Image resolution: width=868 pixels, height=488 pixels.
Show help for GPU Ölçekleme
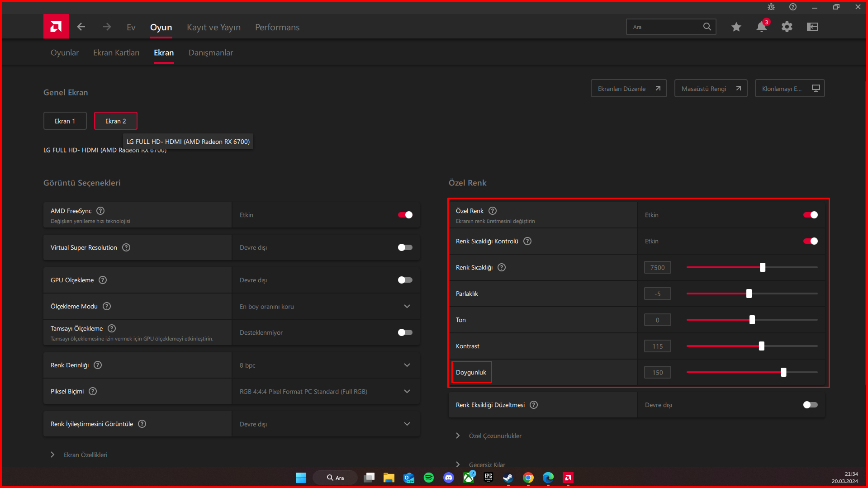pyautogui.click(x=103, y=280)
